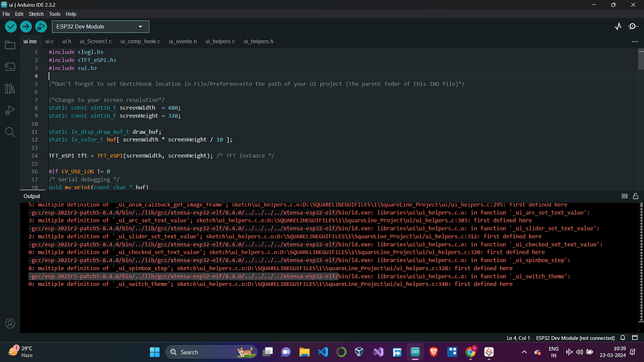Open purple Visual Studio from the taskbar

378,352
